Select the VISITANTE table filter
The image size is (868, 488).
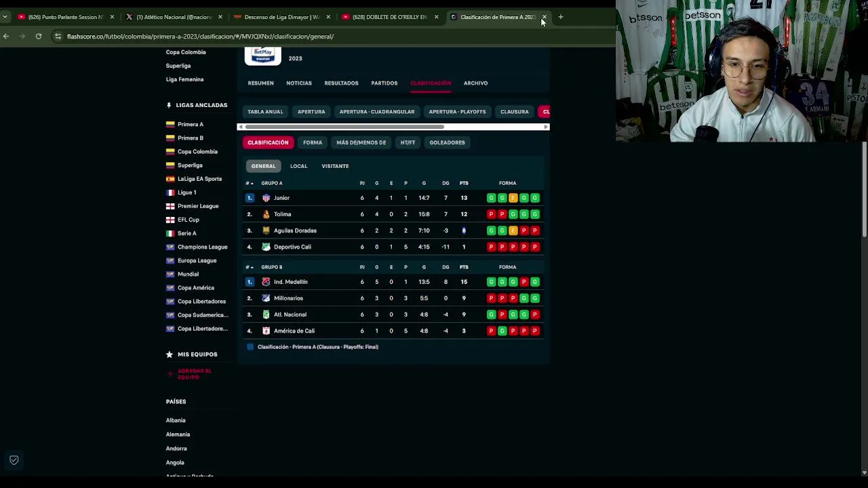pyautogui.click(x=335, y=166)
